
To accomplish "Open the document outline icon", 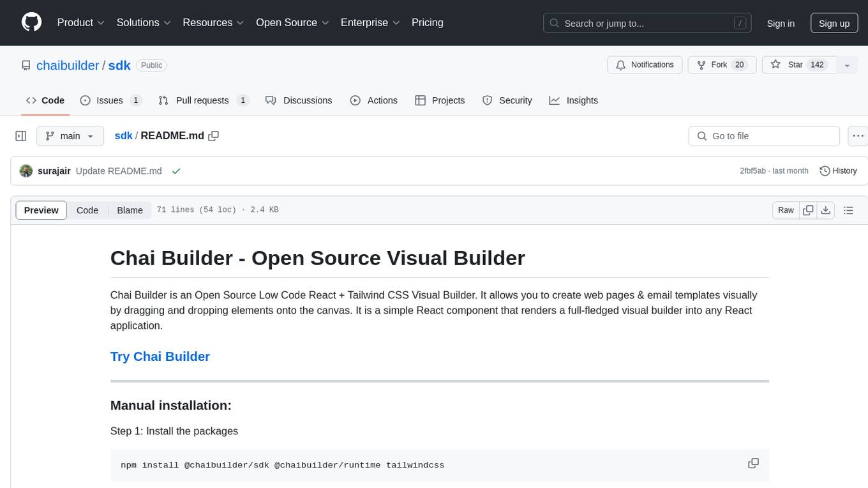I will tap(848, 210).
